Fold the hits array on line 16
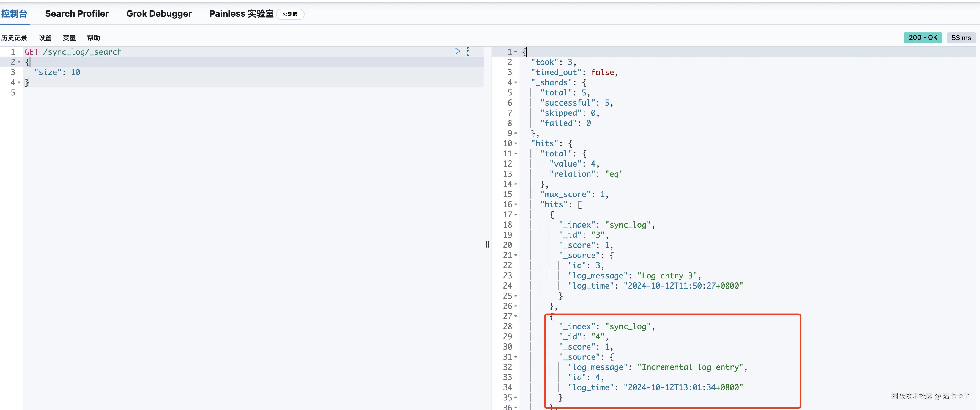Screen dimensions: 980x410 [x=516, y=204]
